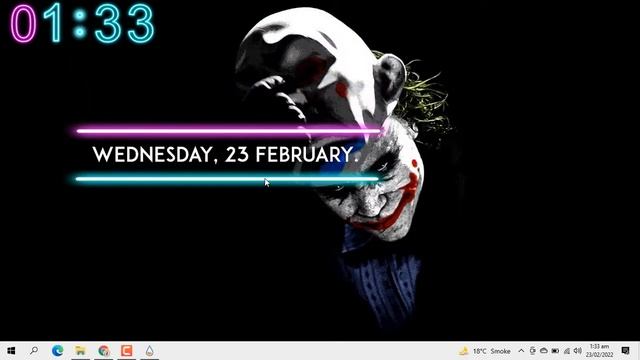Open the weather widget showing 18°C Smoke
The image size is (640, 360).
click(484, 351)
